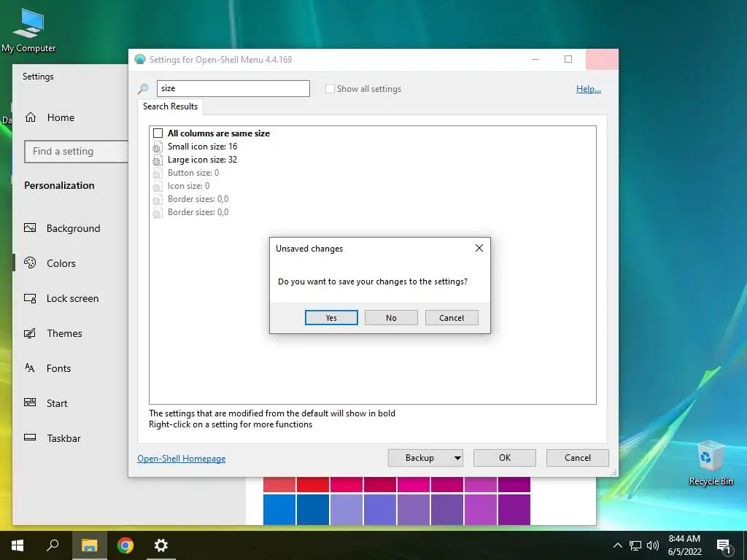Switch to Settings gear on the taskbar

(x=161, y=545)
